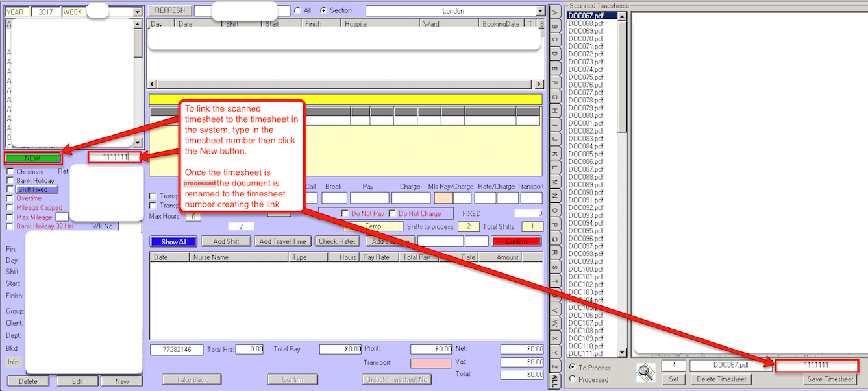868x391 pixels.
Task: Click the Save Timesheet button
Action: click(828, 379)
